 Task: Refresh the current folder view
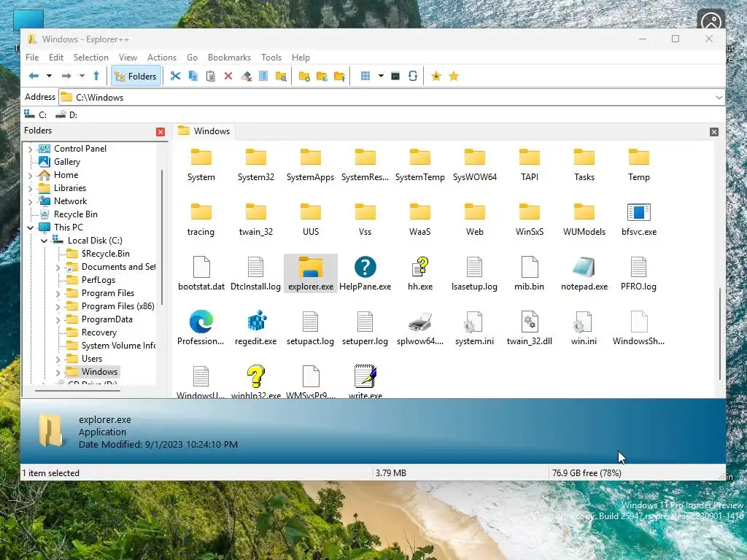pos(413,76)
